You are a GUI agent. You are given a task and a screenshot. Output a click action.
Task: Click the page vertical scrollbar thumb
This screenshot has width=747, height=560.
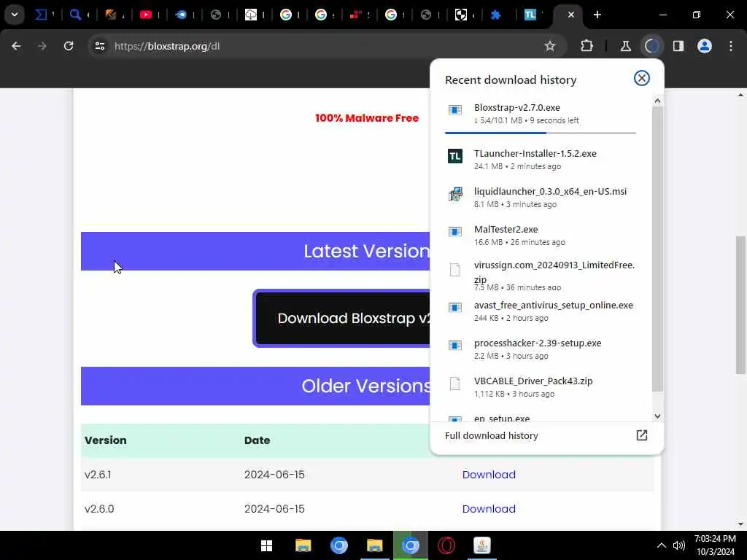click(740, 306)
